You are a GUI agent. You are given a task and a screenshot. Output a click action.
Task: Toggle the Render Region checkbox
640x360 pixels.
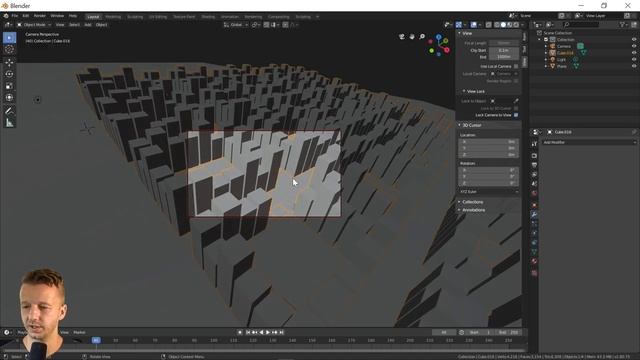coord(516,81)
